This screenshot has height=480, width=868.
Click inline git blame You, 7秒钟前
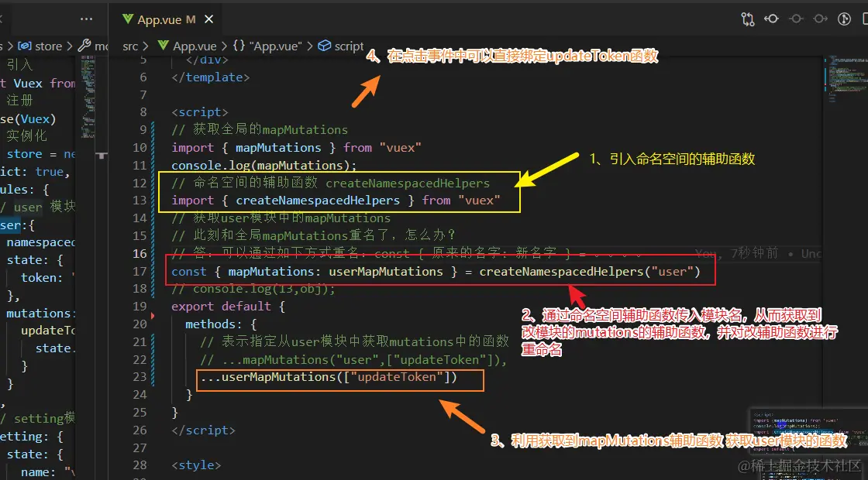coord(737,253)
